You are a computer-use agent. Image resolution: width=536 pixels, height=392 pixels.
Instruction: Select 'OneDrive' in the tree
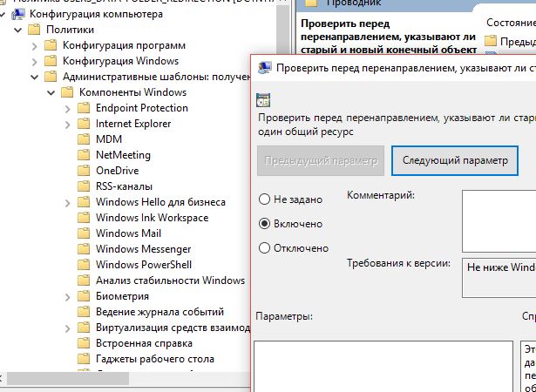tap(118, 171)
